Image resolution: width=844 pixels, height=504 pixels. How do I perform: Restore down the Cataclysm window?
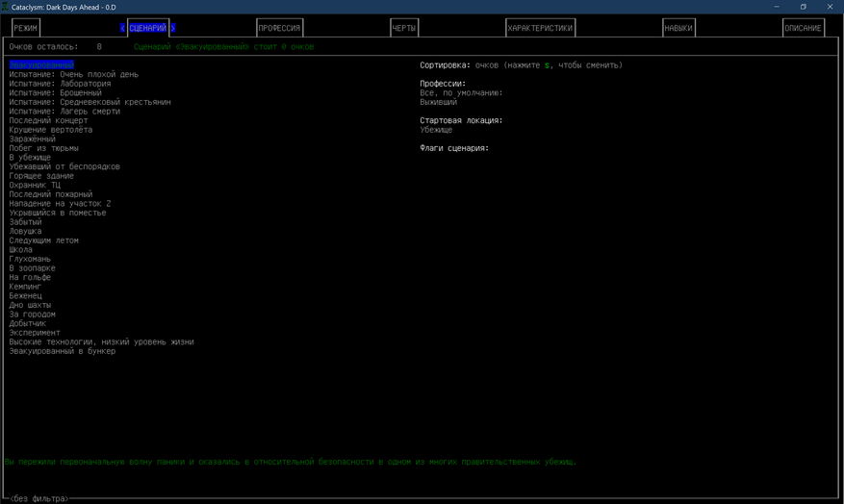pyautogui.click(x=803, y=7)
